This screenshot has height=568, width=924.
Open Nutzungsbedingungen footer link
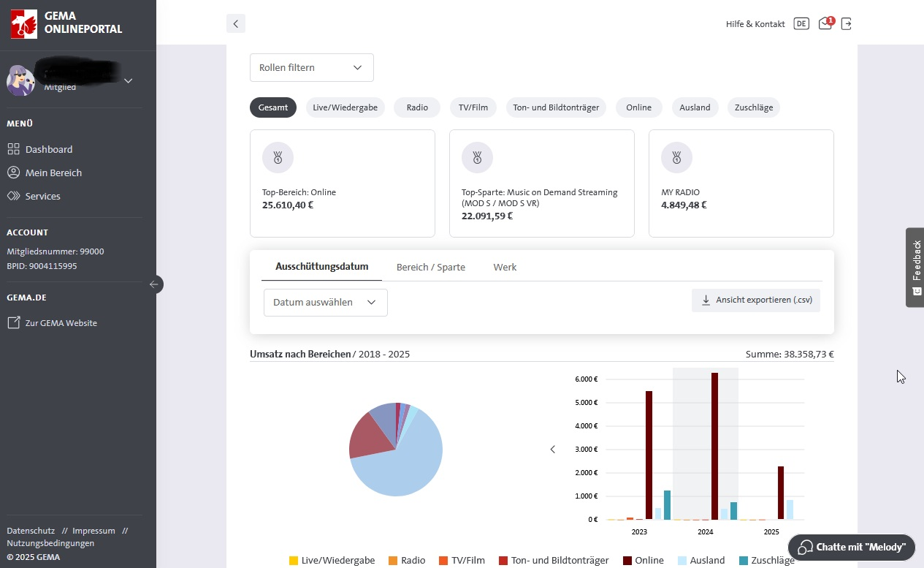click(50, 543)
